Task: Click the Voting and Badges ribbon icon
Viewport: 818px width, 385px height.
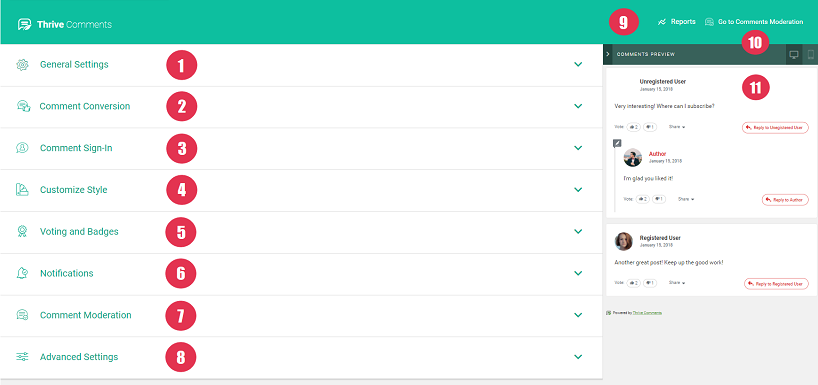Action: (x=22, y=232)
